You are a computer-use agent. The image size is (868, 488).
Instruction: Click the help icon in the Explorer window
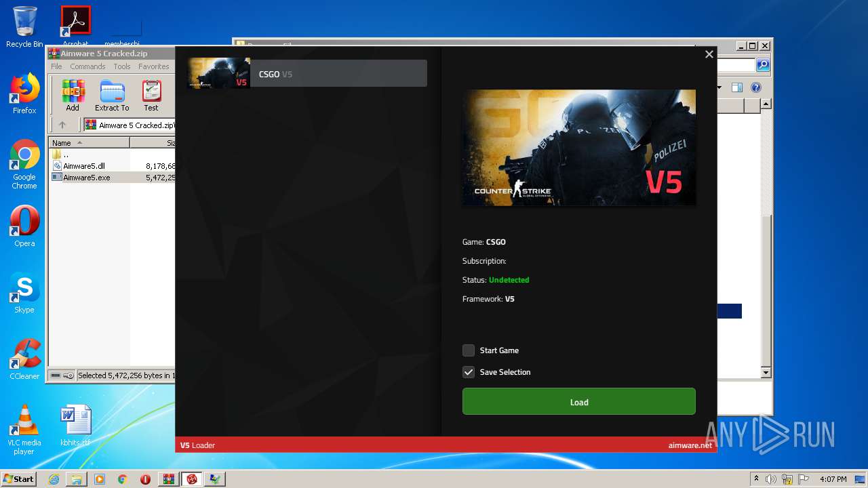(756, 87)
